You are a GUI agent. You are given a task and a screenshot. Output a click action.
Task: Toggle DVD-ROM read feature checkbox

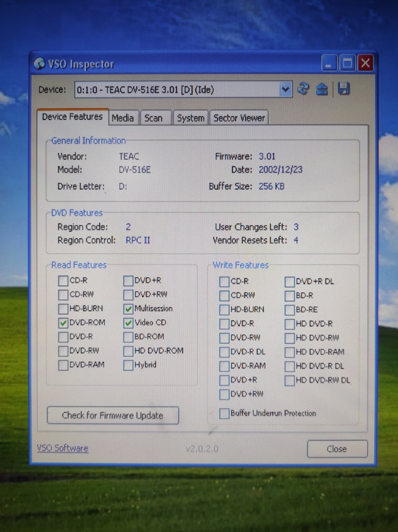tap(63, 323)
